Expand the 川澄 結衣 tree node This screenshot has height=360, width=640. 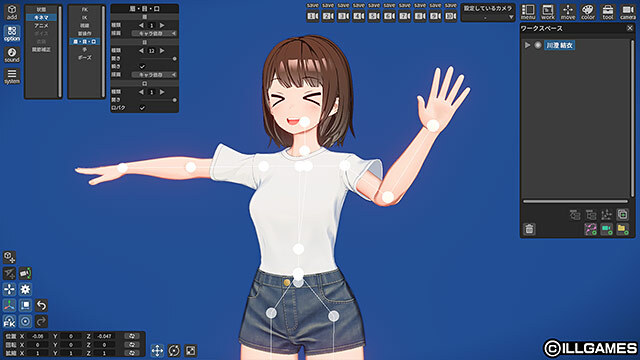[527, 45]
